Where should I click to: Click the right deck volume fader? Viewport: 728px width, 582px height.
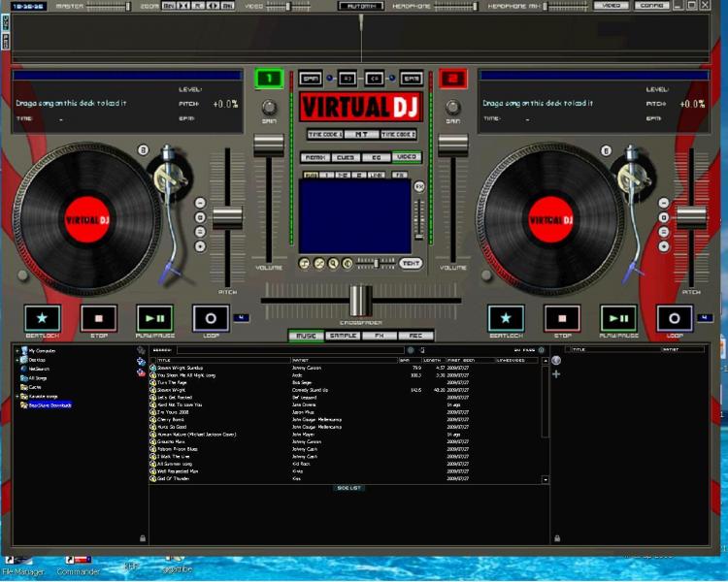(453, 145)
